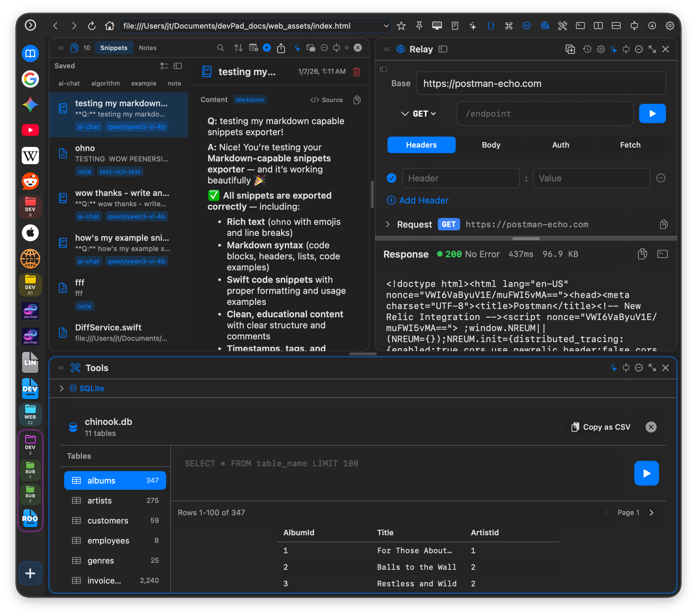Create a new snippet with the blue plus
Image resolution: width=697 pixels, height=616 pixels.
[267, 48]
